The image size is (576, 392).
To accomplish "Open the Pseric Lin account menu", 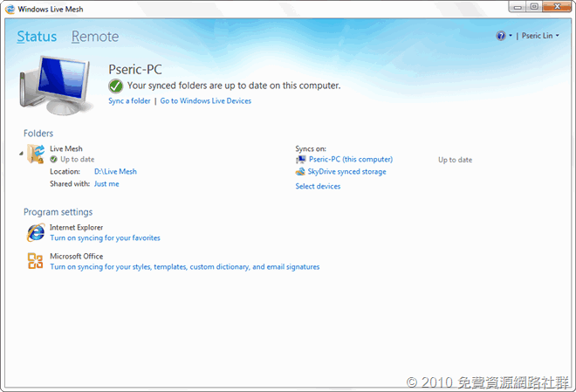I will tap(540, 36).
